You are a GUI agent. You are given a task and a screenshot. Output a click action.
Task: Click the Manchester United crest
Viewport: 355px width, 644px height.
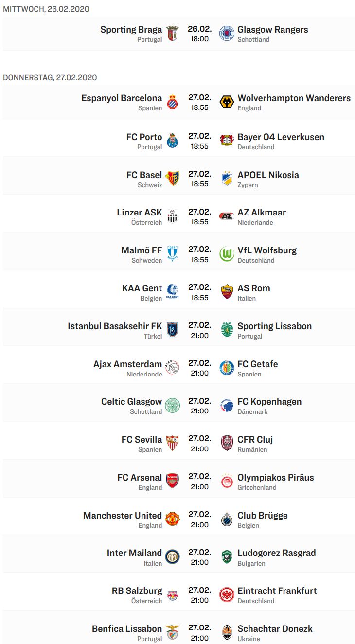(172, 519)
